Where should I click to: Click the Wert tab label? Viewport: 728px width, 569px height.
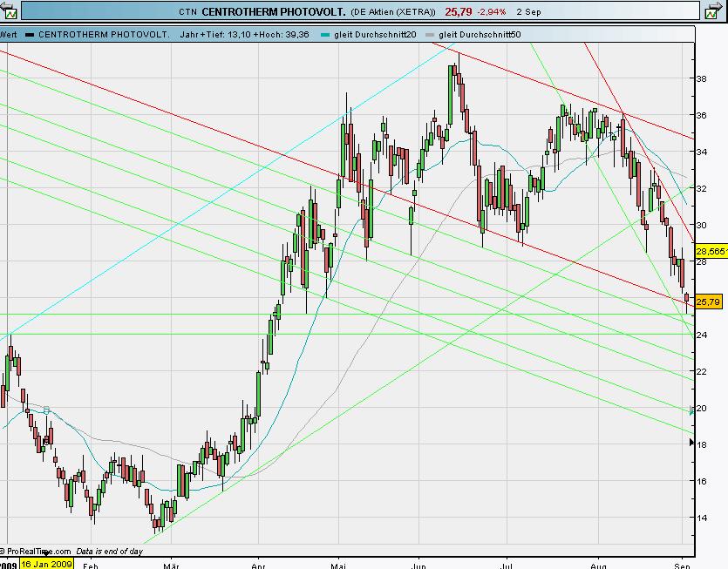click(x=9, y=35)
